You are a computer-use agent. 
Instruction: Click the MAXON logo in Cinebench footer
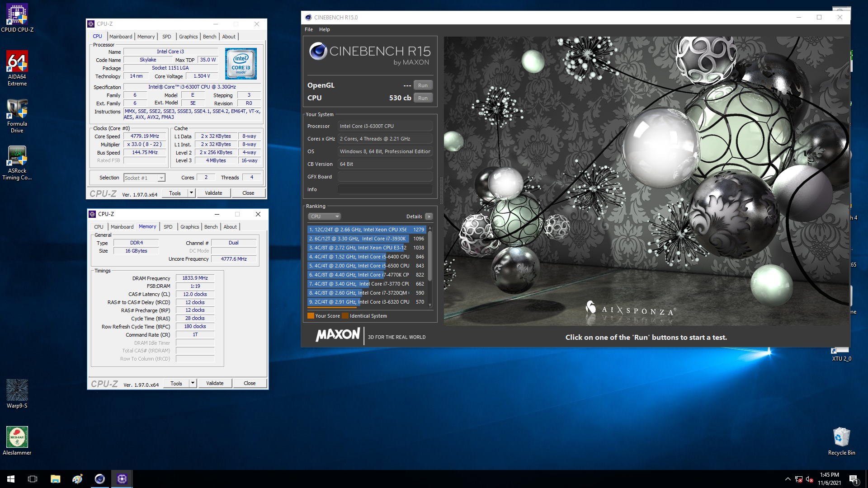(338, 335)
